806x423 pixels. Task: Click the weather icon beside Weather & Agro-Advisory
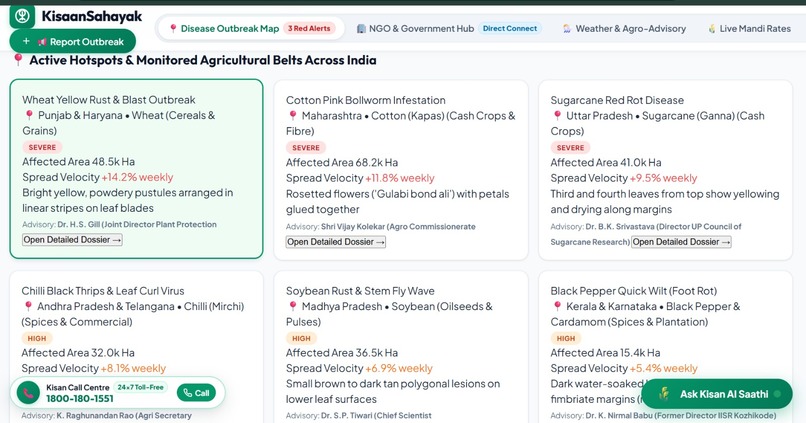(x=566, y=28)
